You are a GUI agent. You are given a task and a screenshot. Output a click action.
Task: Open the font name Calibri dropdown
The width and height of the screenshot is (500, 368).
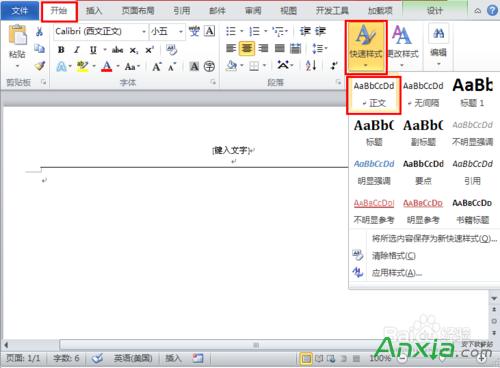coord(144,32)
